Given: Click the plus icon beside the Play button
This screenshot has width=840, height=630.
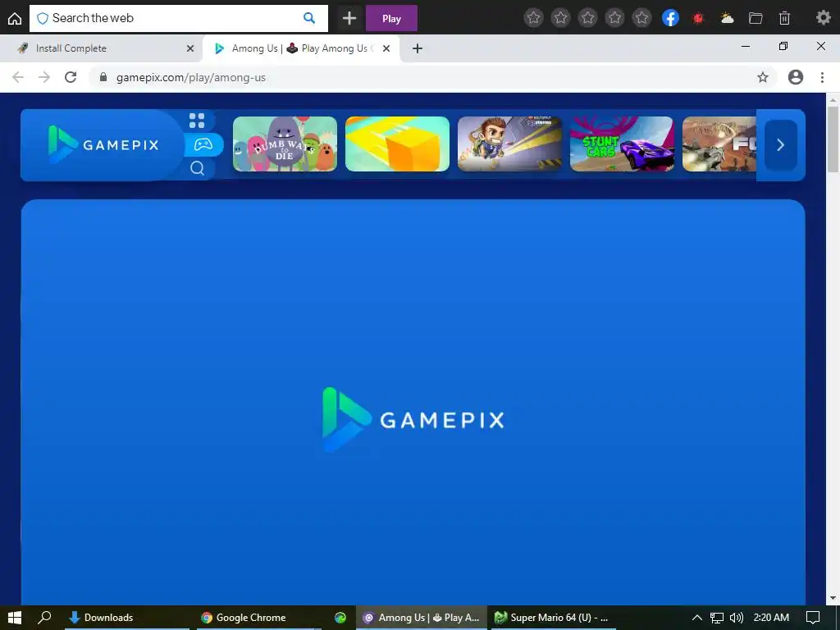Looking at the screenshot, I should [349, 18].
